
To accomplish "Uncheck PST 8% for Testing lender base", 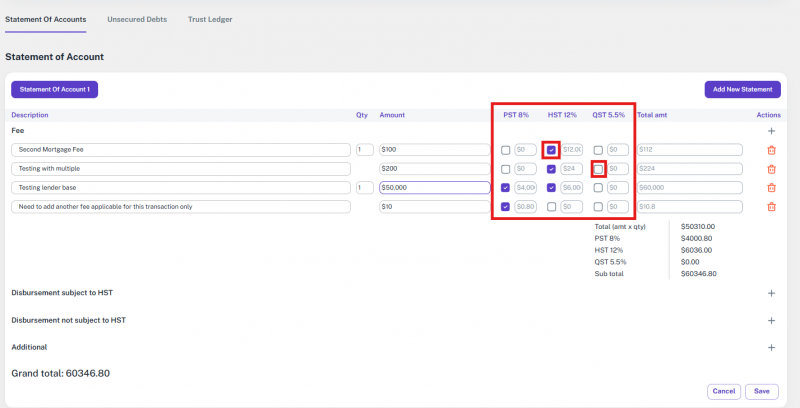I will (x=506, y=188).
